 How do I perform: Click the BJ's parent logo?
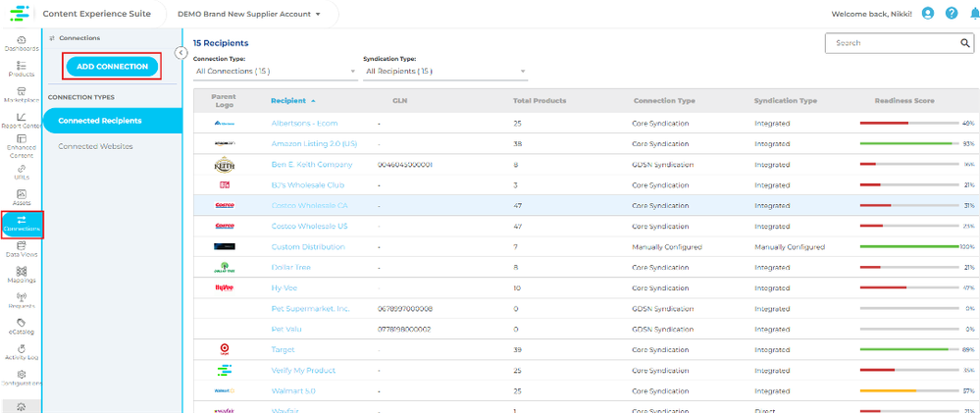tap(224, 185)
